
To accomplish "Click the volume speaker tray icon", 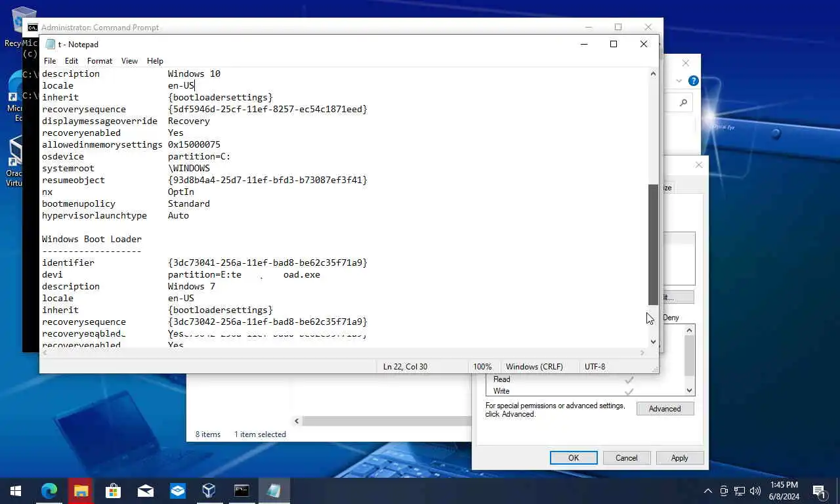I will pos(755,491).
